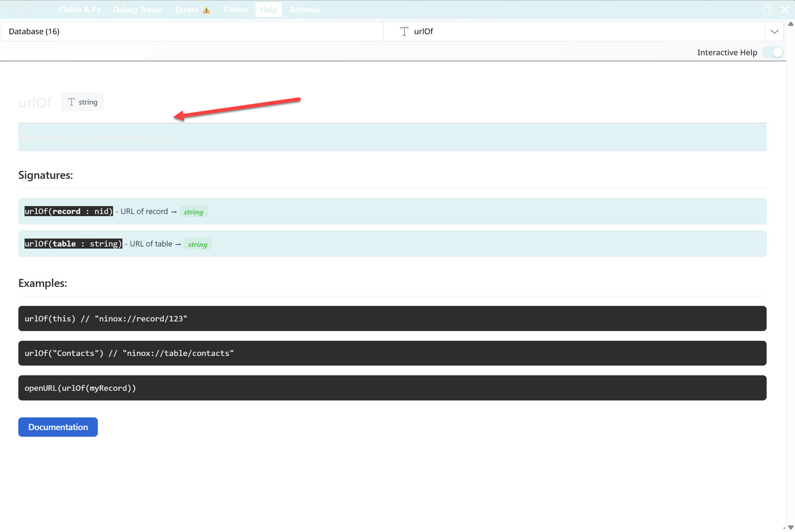The image size is (795, 532).
Task: Click the urlOf(record : nid) signature
Action: click(x=68, y=212)
